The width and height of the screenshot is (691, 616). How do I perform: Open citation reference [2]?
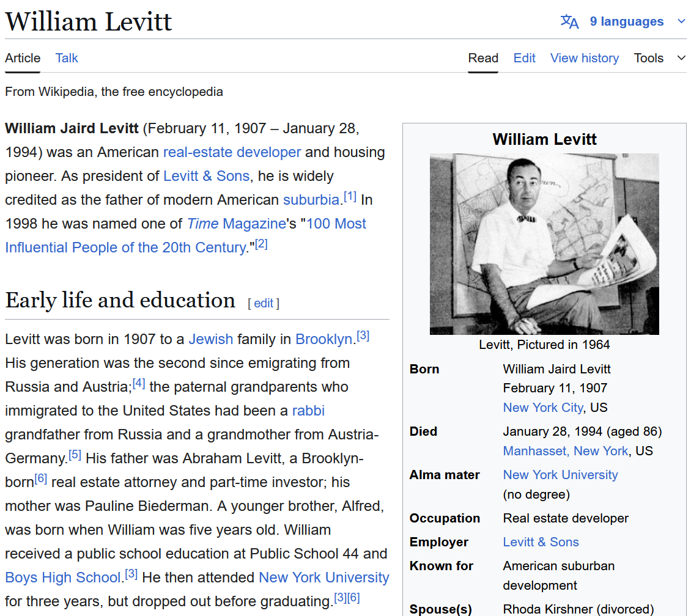tap(261, 243)
